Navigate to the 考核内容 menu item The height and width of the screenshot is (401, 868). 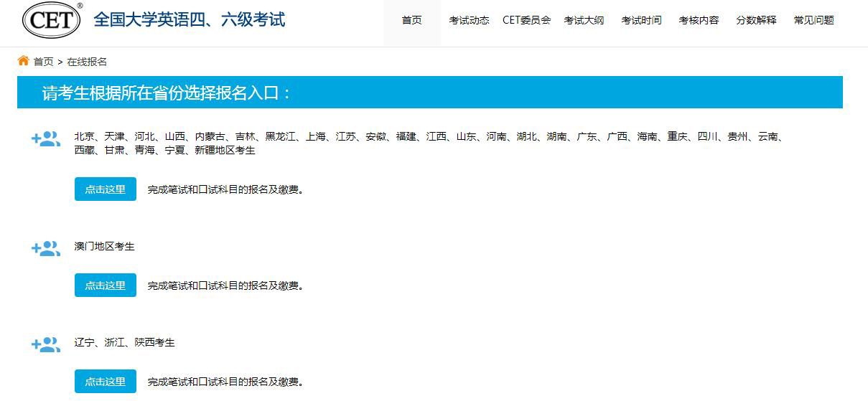click(699, 21)
